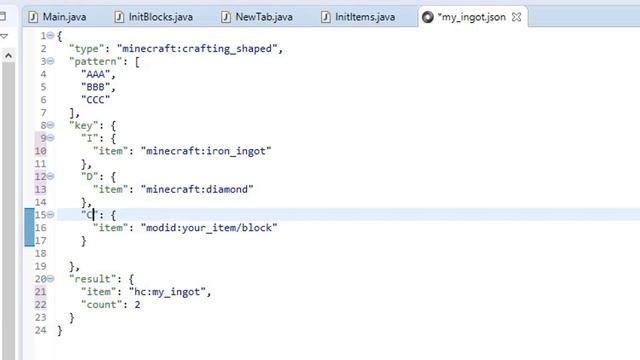Collapse the "I" object fold at line 9
The image size is (640, 360).
tap(50, 138)
